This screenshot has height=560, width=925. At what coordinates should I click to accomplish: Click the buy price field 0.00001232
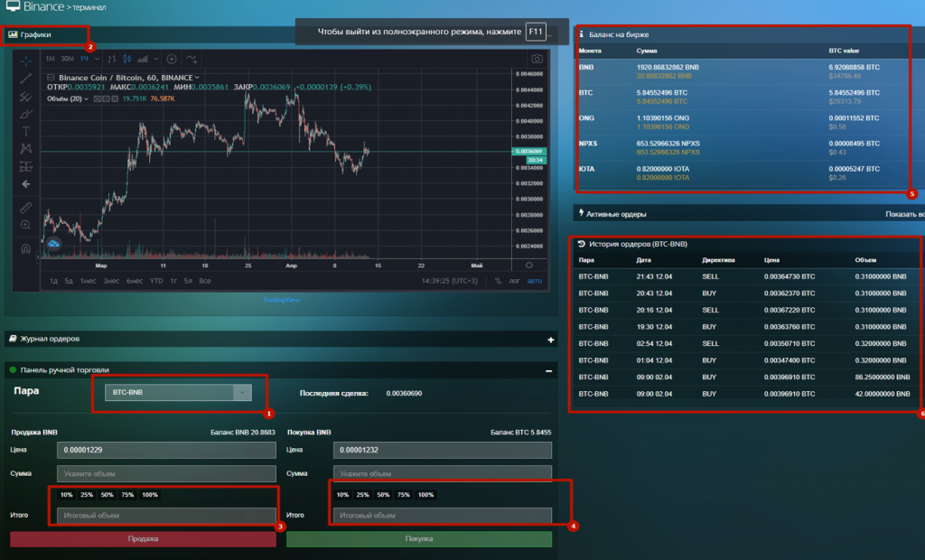coord(443,450)
